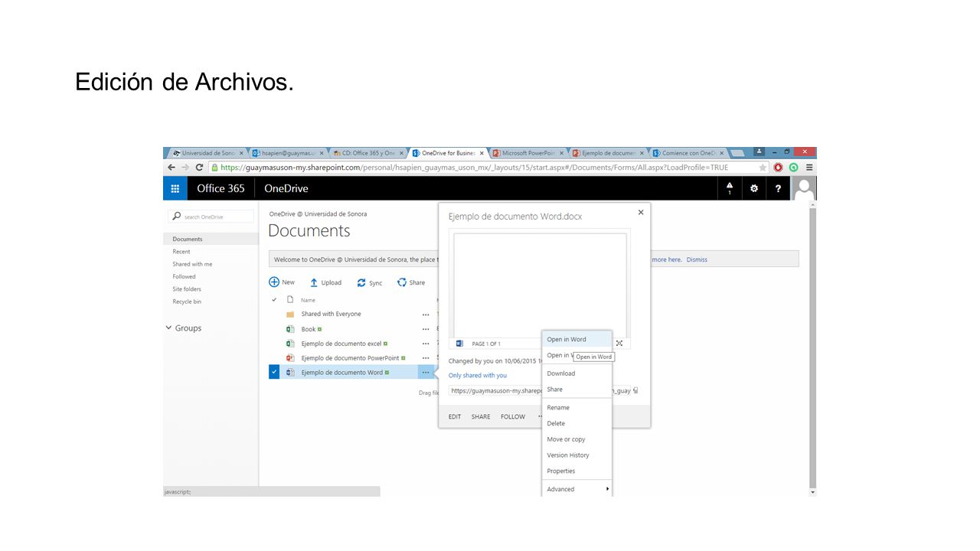
Task: Click EDIT in the callout footer
Action: point(455,417)
